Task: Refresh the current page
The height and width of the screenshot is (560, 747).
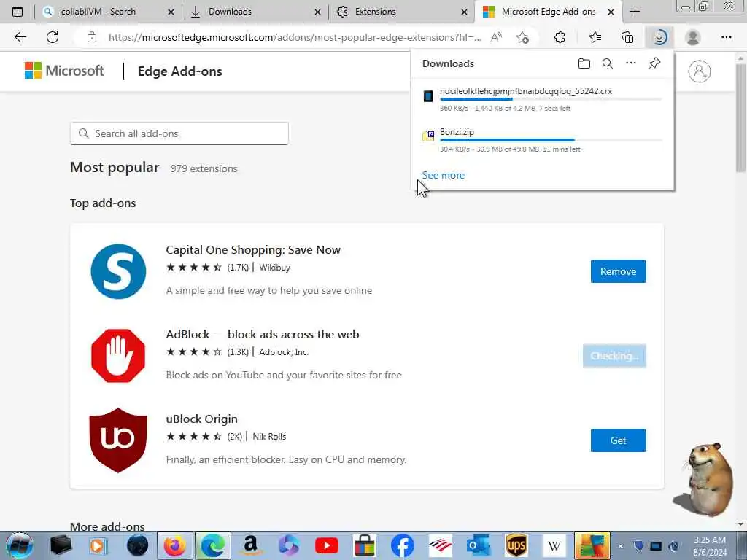Action: (53, 37)
